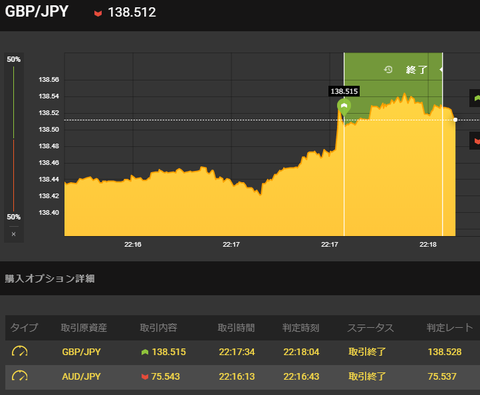Click the AUD/JPY asset in the table
This screenshot has height=395, width=480.
(81, 377)
